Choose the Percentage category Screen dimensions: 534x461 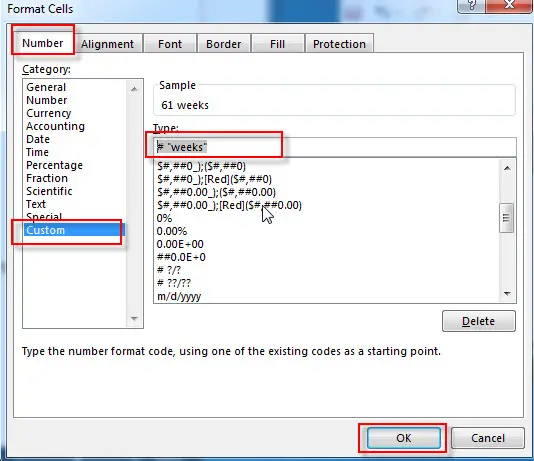click(54, 165)
